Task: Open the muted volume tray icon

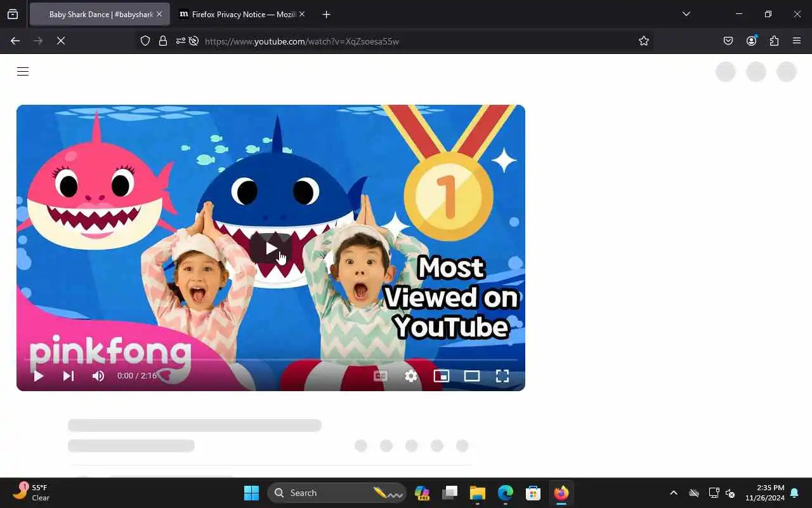Action: (730, 493)
